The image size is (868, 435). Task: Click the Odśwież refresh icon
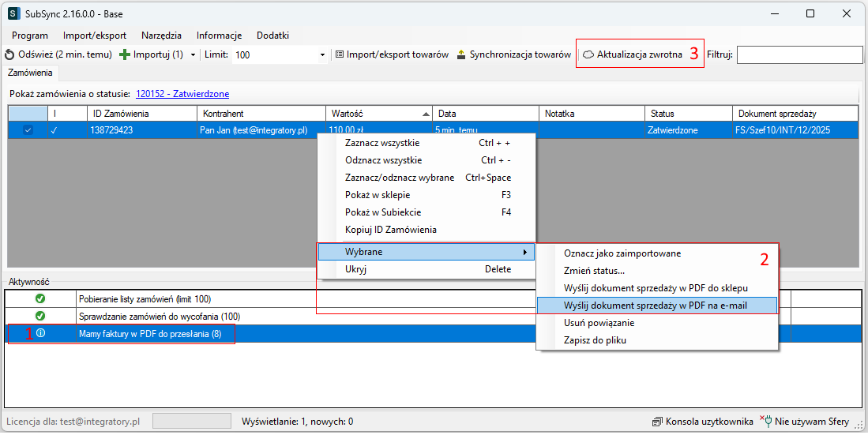point(9,54)
